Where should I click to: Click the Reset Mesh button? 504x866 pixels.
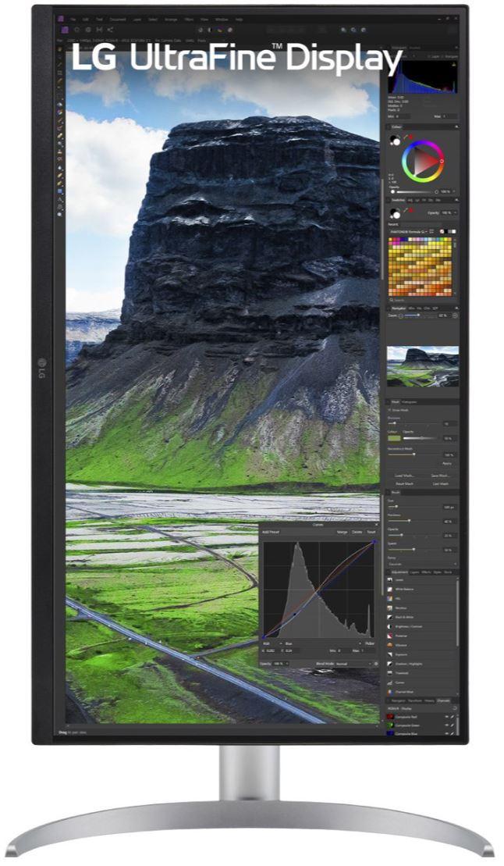pos(405,484)
